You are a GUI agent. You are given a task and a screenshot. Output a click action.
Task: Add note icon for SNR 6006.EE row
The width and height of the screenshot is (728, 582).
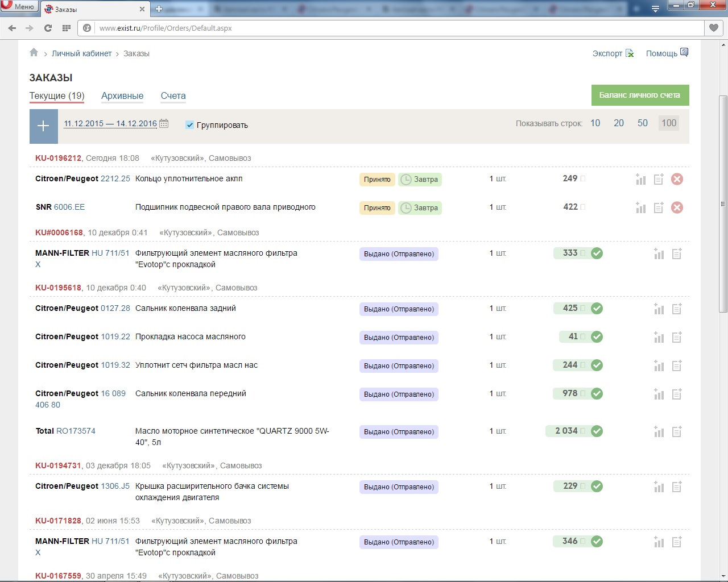click(659, 207)
